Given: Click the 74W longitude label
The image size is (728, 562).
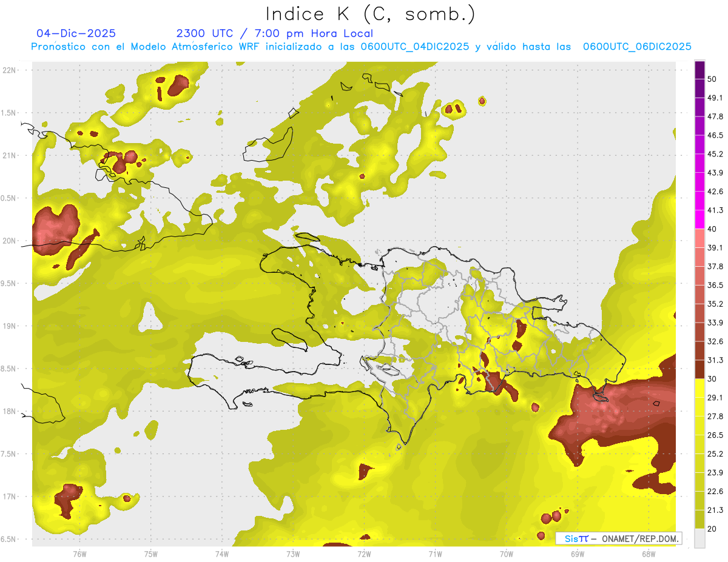Looking at the screenshot, I should (x=221, y=554).
